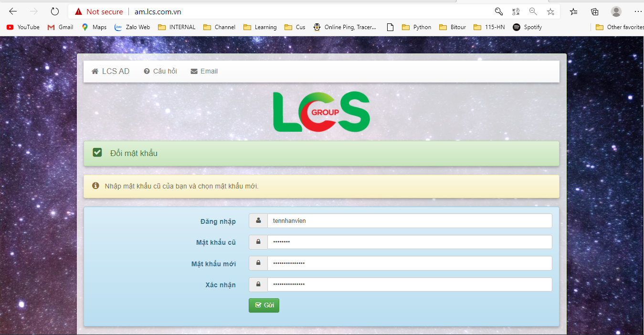Add this page to favorites star
Image resolution: width=644 pixels, height=335 pixels.
tap(550, 11)
